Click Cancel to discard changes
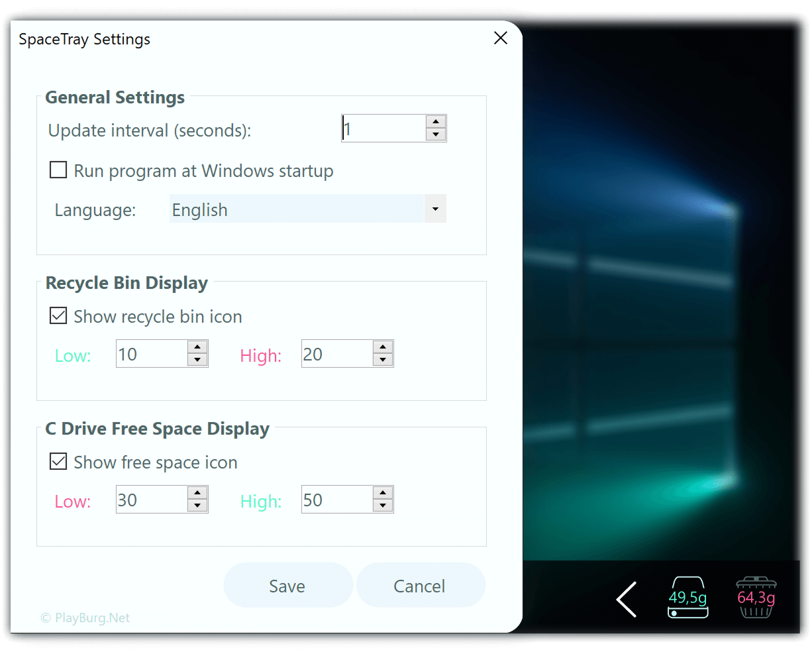Screen dimensions: 812x654 pyautogui.click(x=421, y=585)
